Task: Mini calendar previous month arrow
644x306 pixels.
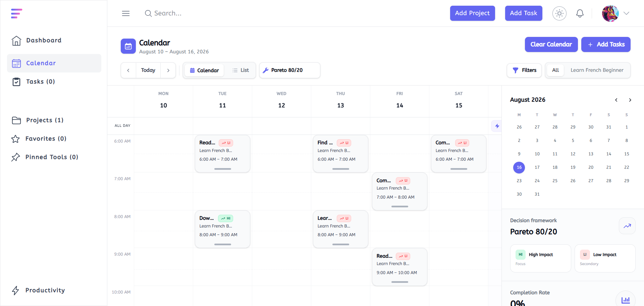Action: (x=616, y=100)
